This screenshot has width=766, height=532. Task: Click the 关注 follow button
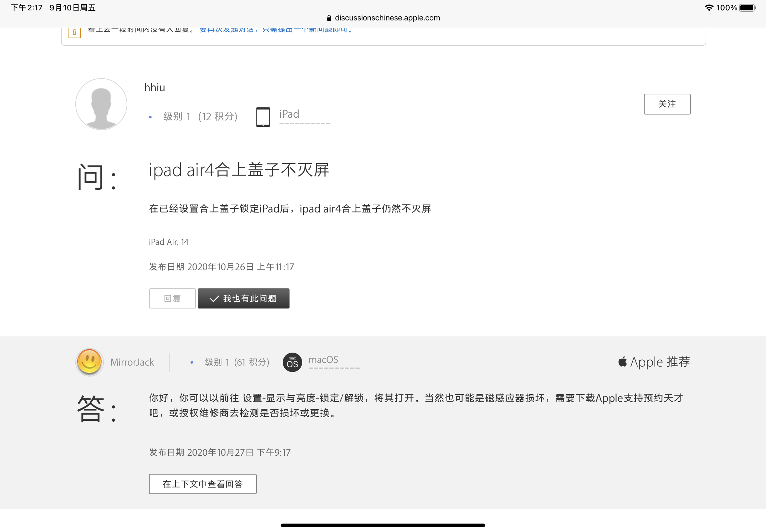click(667, 104)
